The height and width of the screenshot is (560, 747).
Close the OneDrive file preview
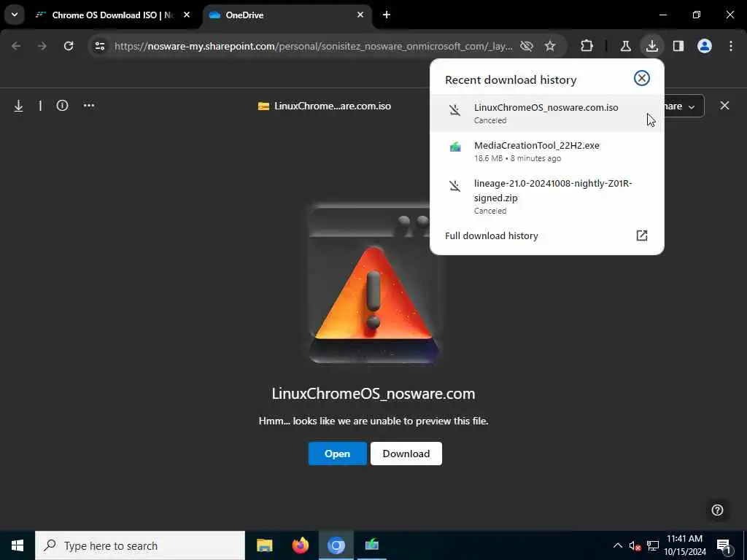coord(724,105)
